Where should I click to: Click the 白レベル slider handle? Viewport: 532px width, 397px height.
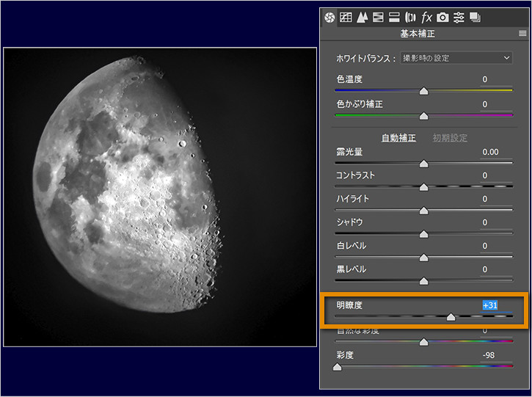(x=424, y=258)
